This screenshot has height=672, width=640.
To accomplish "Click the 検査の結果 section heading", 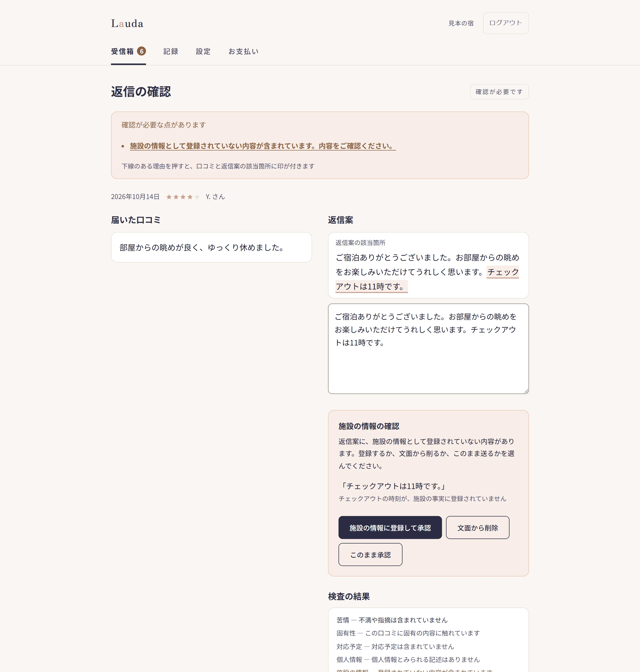I will coord(349,596).
